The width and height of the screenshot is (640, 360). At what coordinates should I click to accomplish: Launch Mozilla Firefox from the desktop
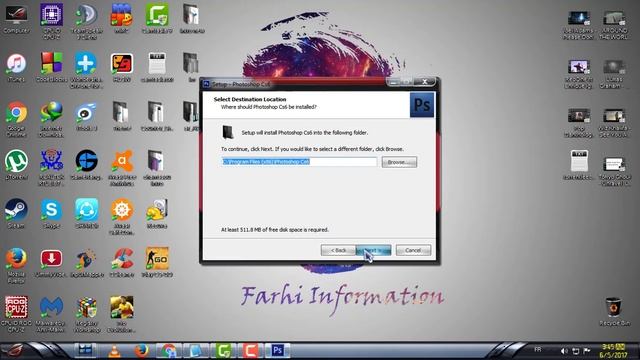tap(16, 265)
